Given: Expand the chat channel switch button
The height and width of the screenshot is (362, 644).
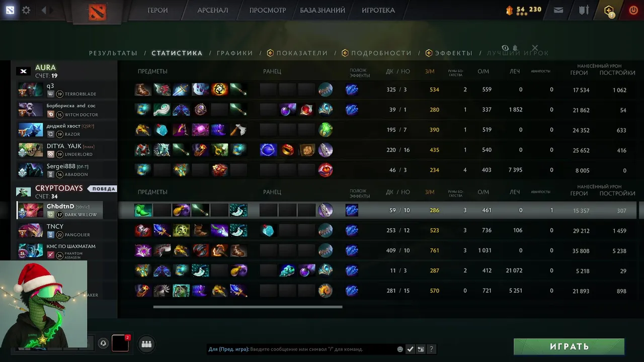Looking at the screenshot, I should pyautogui.click(x=421, y=349).
